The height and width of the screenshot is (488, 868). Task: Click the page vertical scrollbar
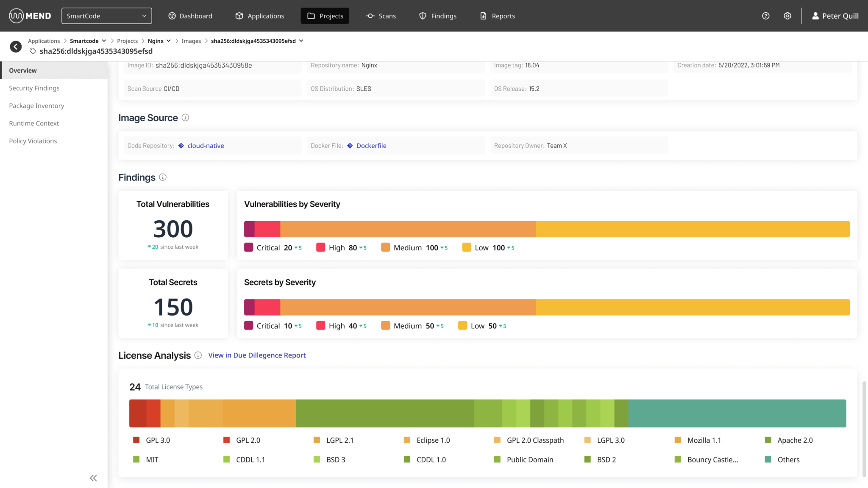(x=864, y=429)
